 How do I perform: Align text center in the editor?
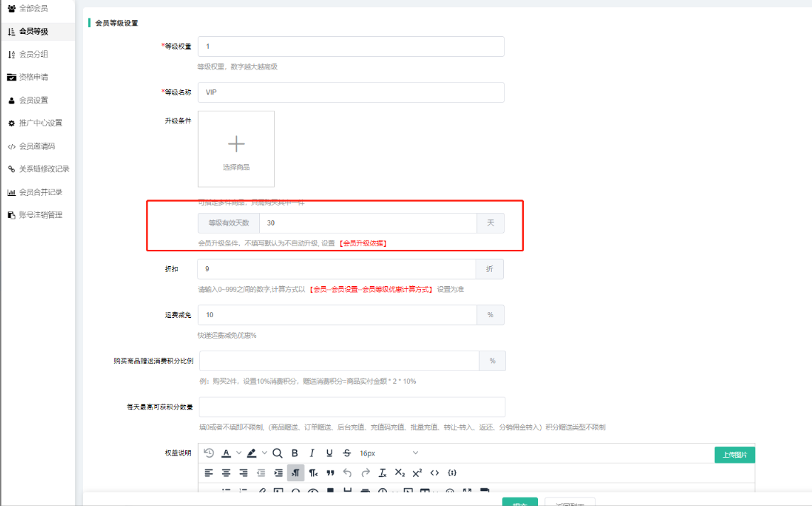tap(226, 473)
